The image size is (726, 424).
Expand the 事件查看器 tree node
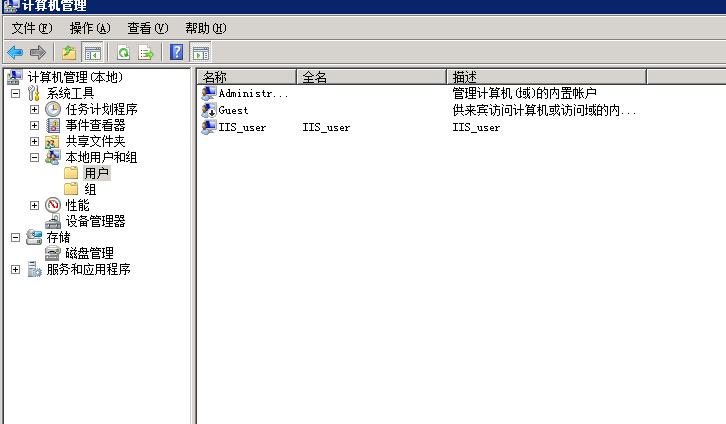pyautogui.click(x=35, y=125)
